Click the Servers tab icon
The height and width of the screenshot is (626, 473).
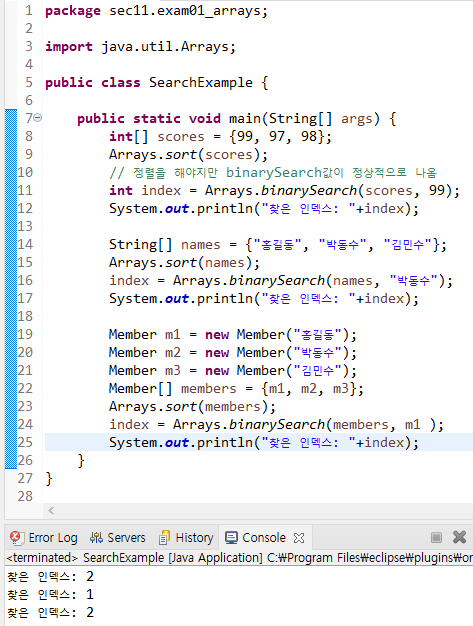[96, 538]
